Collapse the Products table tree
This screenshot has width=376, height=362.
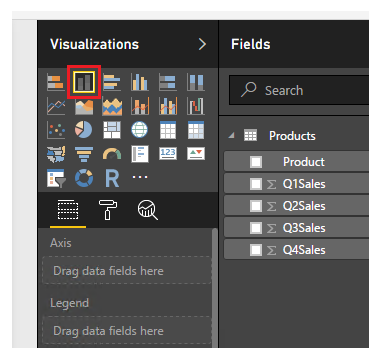(232, 135)
